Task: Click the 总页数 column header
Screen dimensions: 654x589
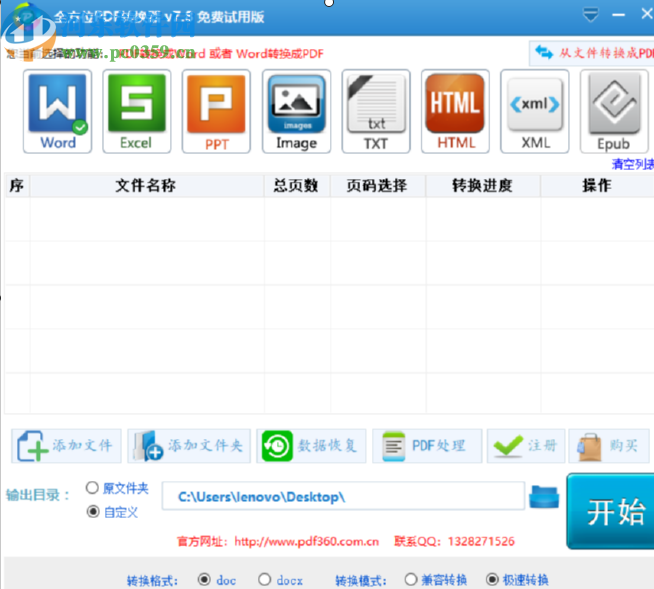Action: click(x=296, y=185)
